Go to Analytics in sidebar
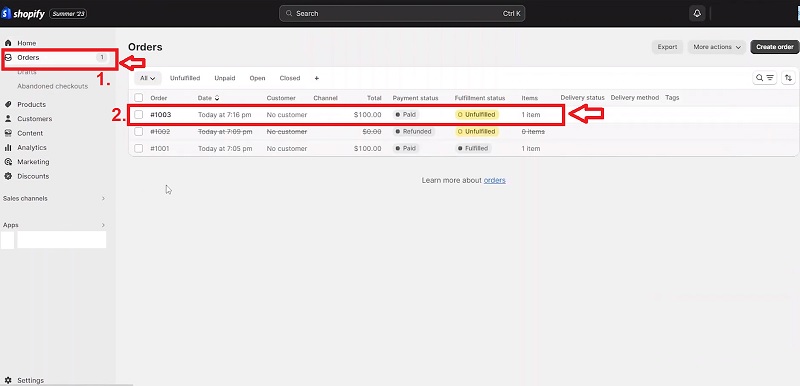 (32, 147)
